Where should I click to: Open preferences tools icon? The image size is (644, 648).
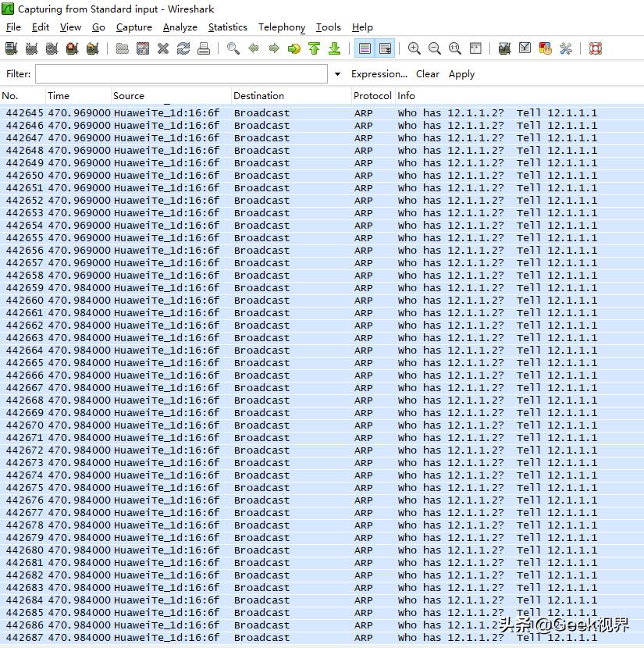click(565, 48)
